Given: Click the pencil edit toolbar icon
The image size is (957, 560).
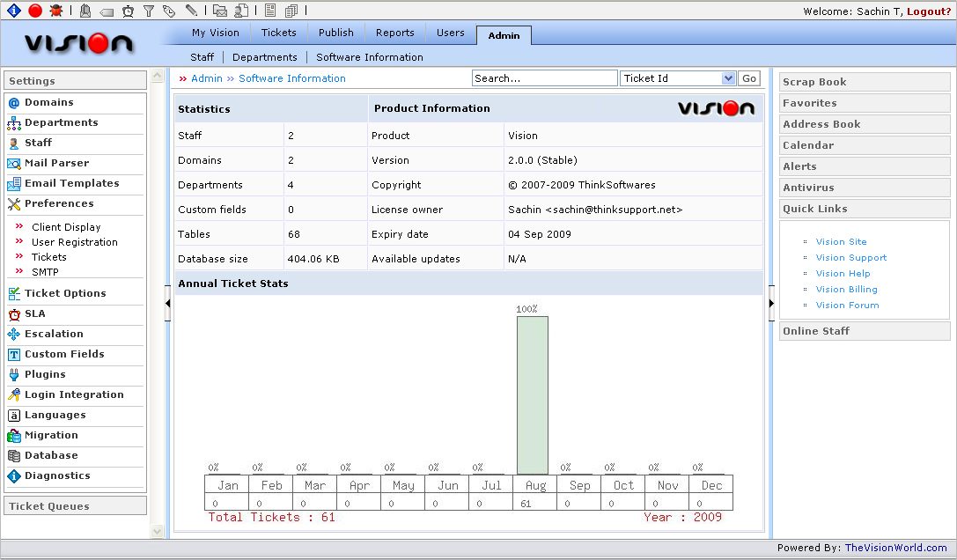Looking at the screenshot, I should (191, 11).
